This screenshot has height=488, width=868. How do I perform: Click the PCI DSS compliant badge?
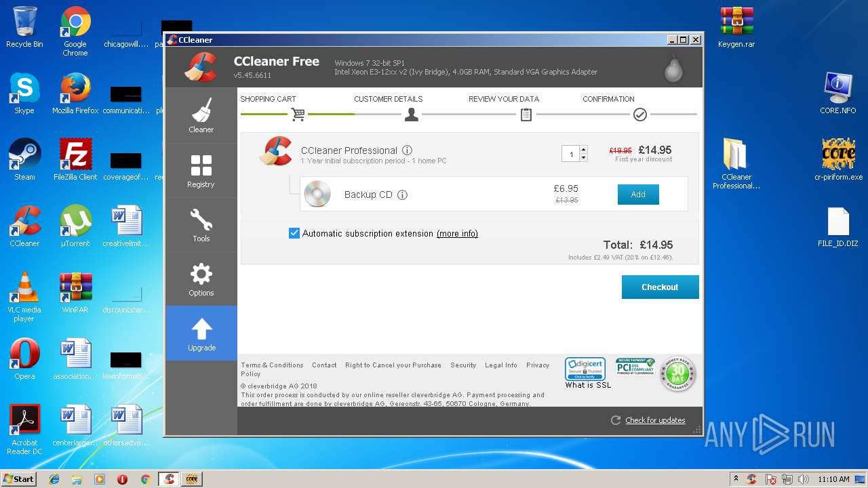tap(635, 367)
